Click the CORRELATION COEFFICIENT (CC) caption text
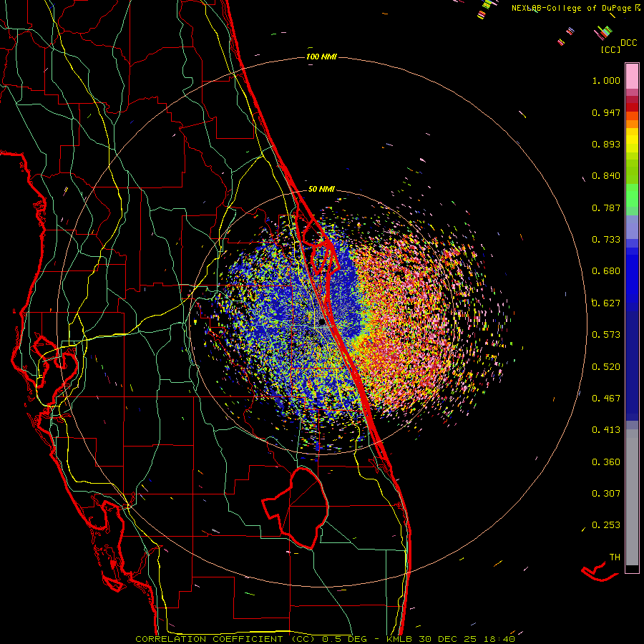 225,639
